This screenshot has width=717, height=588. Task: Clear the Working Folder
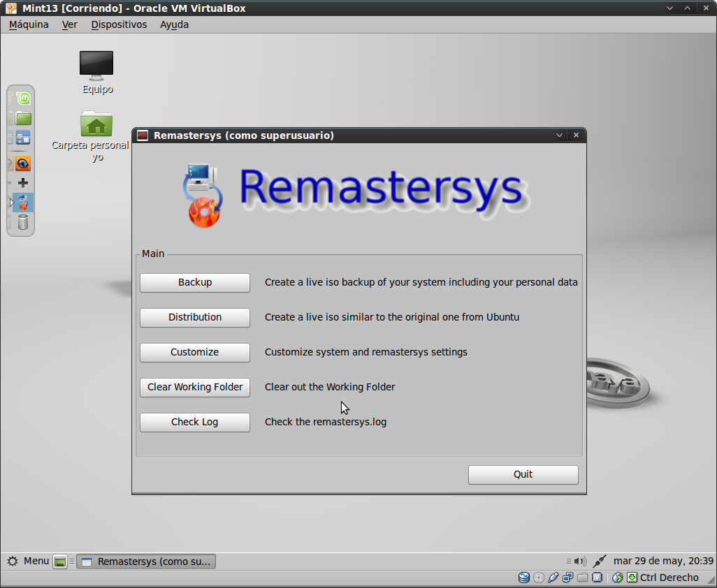pos(195,387)
